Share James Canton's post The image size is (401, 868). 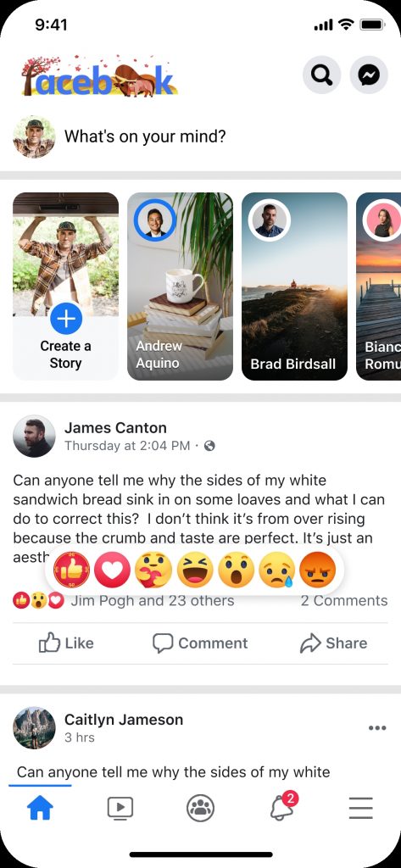point(333,643)
